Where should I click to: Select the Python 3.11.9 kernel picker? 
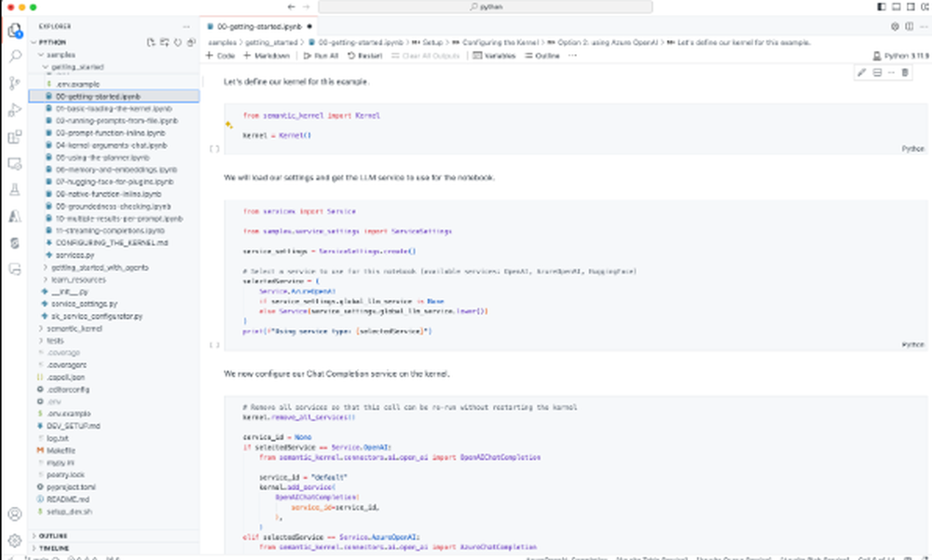[900, 55]
